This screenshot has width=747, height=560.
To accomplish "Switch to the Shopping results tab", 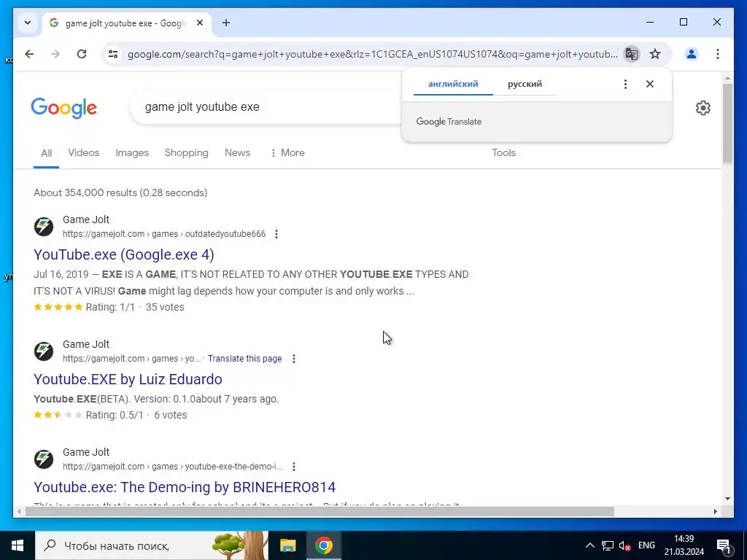I will (186, 153).
